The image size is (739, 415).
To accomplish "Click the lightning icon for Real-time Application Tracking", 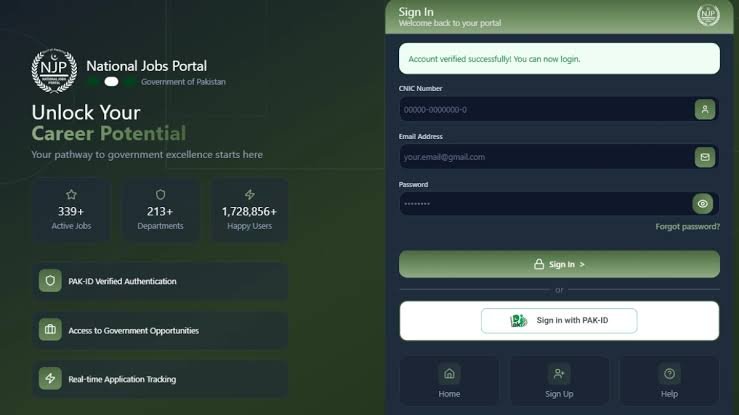I will [x=50, y=378].
